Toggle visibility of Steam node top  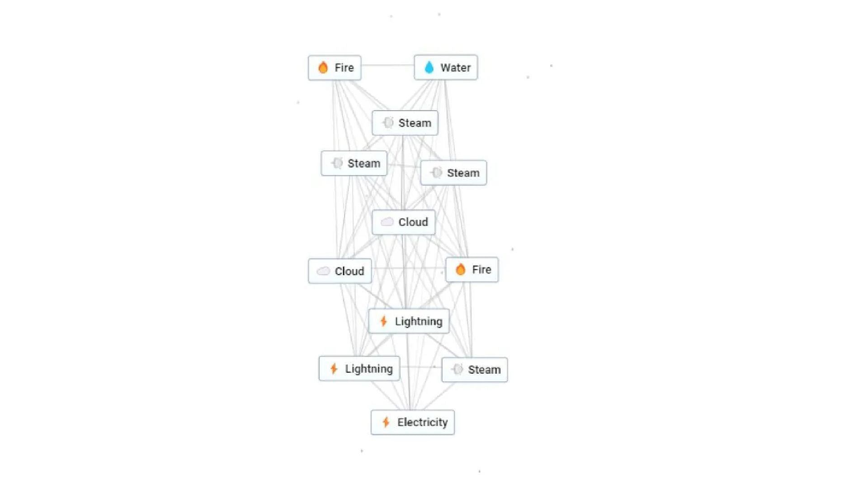click(406, 123)
